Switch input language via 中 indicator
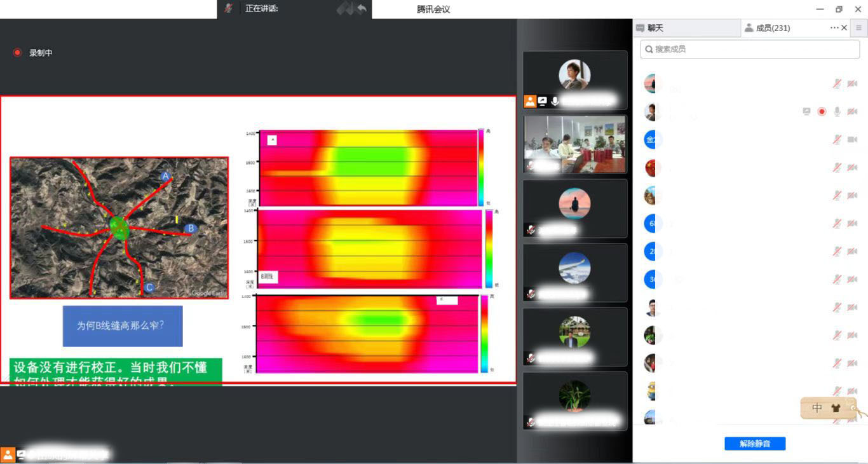The height and width of the screenshot is (464, 868). click(817, 408)
